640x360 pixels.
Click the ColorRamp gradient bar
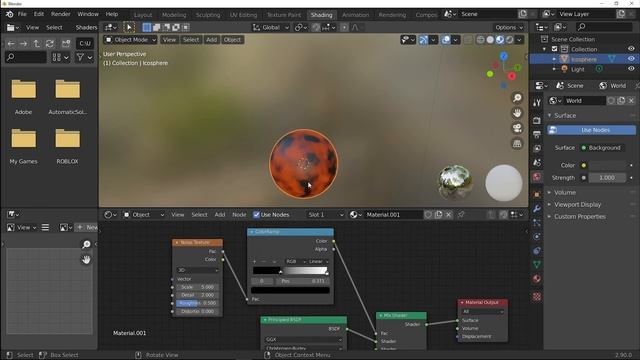290,271
